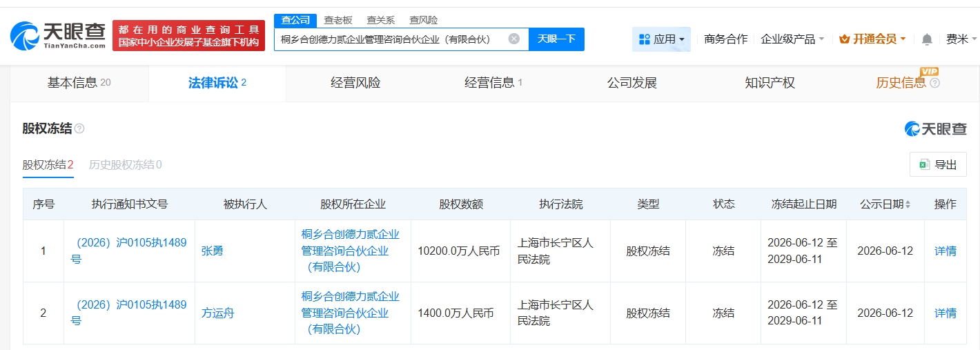Click 上海市长宁区人民法院 in row 2
This screenshot has width=980, height=350.
[x=555, y=313]
